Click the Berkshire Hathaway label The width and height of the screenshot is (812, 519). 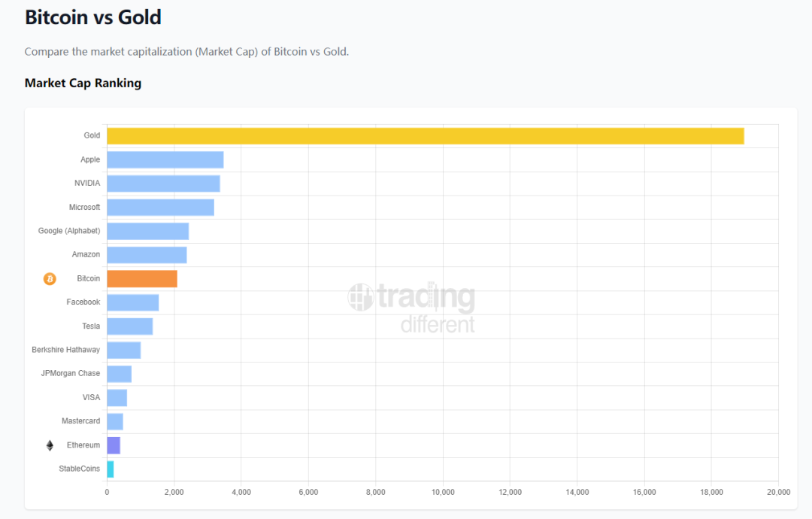[x=65, y=350]
